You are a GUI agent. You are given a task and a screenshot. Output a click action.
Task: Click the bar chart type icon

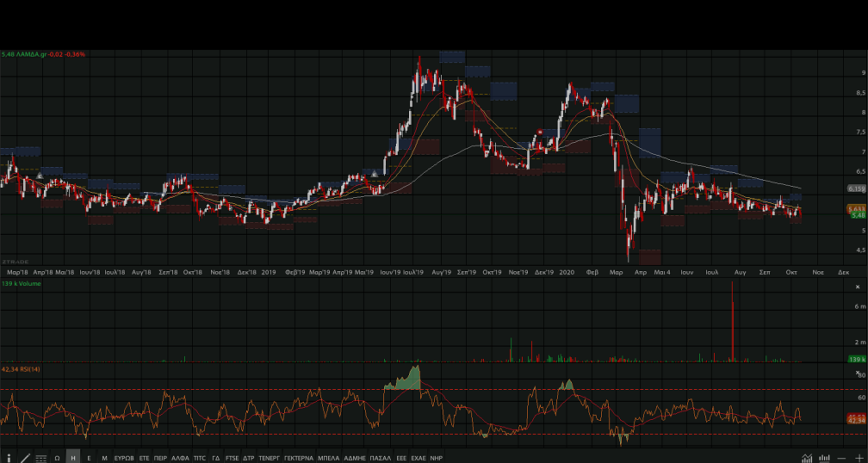coord(824,458)
